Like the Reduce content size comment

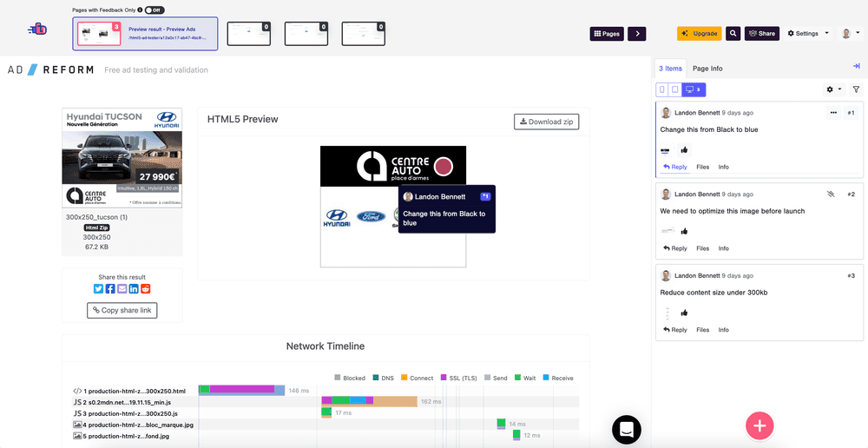[684, 313]
